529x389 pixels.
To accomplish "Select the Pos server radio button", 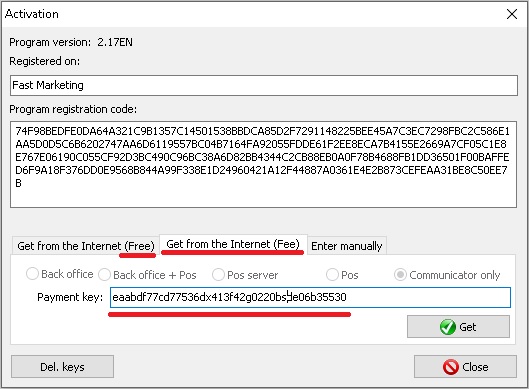I will click(x=218, y=275).
